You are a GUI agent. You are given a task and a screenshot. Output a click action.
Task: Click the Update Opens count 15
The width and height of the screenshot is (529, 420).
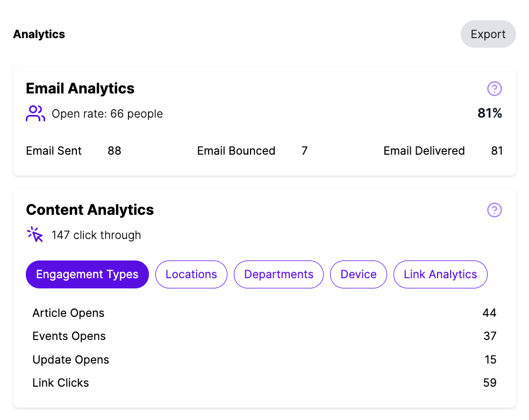point(490,360)
